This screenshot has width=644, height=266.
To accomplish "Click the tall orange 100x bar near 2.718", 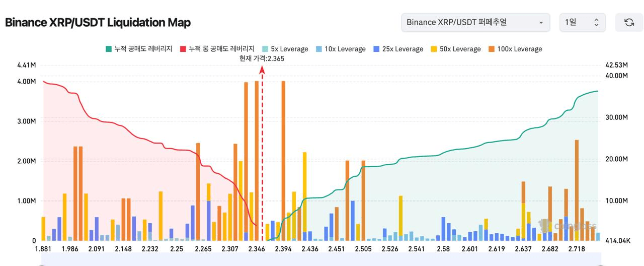I will coord(577,176).
